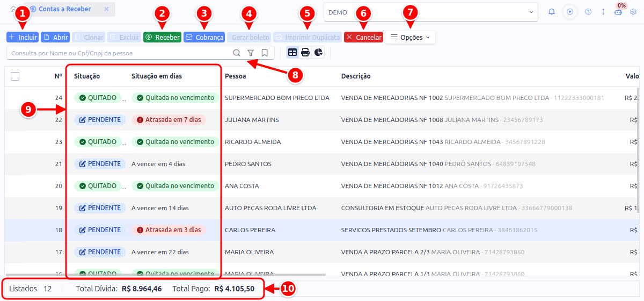The height and width of the screenshot is (301, 644).
Task: Sort by the Pessoa column header
Action: (236, 76)
